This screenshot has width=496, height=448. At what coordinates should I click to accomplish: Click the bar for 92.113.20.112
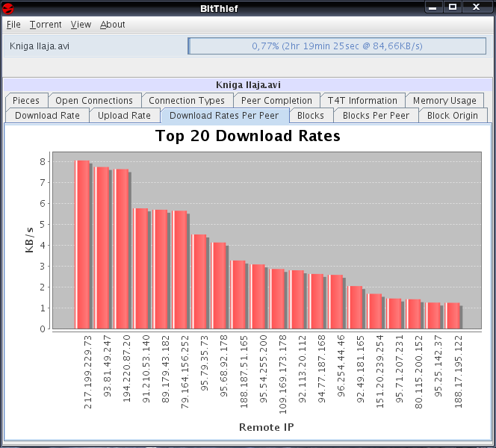tap(297, 299)
